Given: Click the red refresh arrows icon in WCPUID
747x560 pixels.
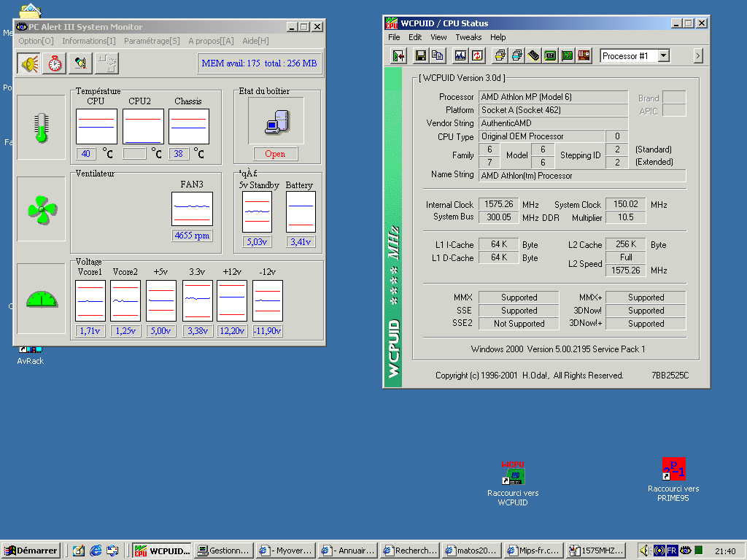Looking at the screenshot, I should click(x=477, y=56).
